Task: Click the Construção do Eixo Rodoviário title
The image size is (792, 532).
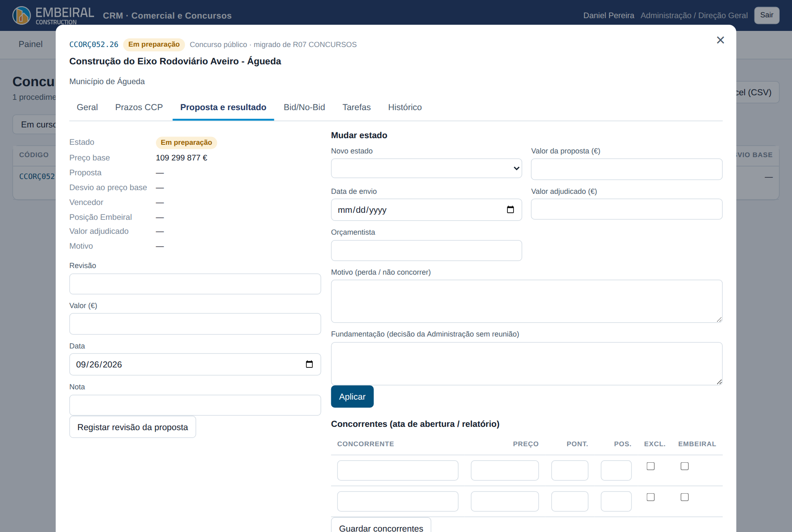Action: click(x=175, y=61)
